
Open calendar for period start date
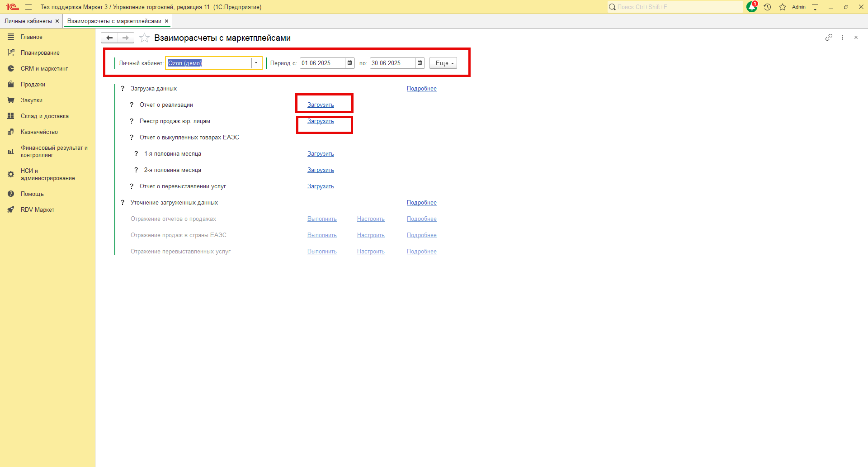350,63
